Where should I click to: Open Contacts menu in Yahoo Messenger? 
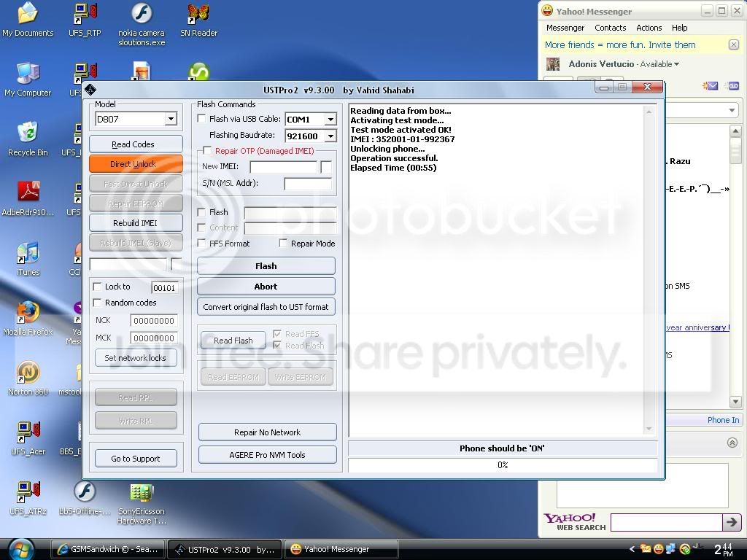(x=610, y=28)
